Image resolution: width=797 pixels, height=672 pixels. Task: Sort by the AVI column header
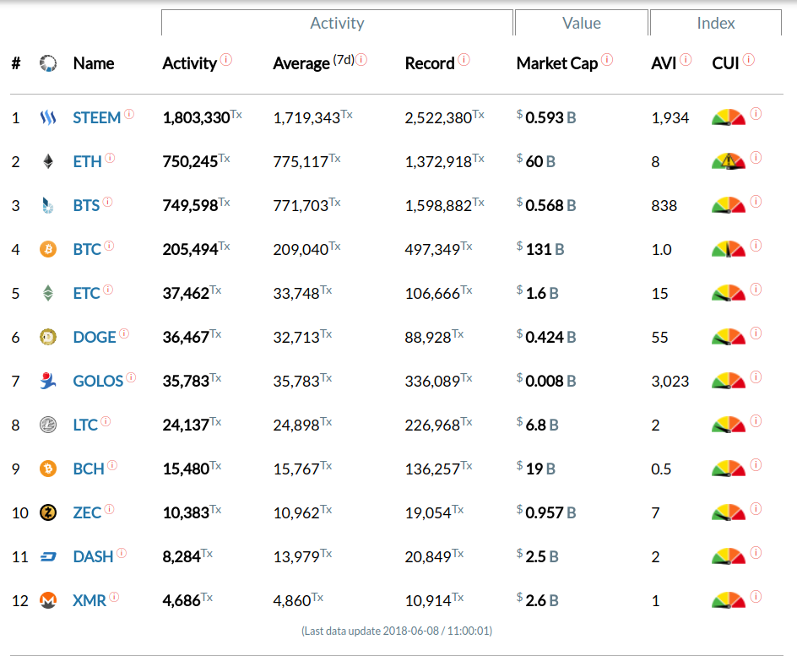coord(664,63)
